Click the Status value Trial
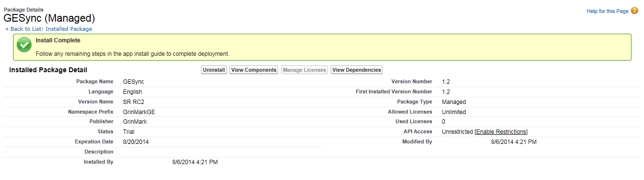 (129, 132)
